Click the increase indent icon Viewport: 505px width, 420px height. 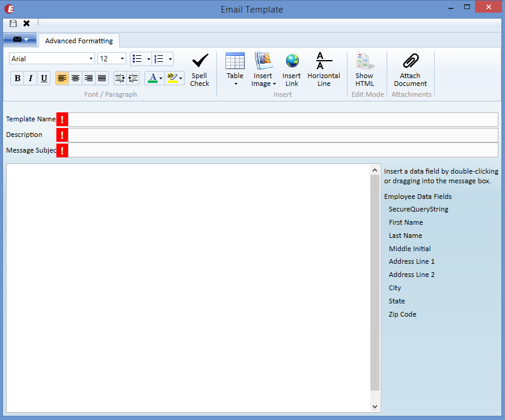click(x=133, y=78)
